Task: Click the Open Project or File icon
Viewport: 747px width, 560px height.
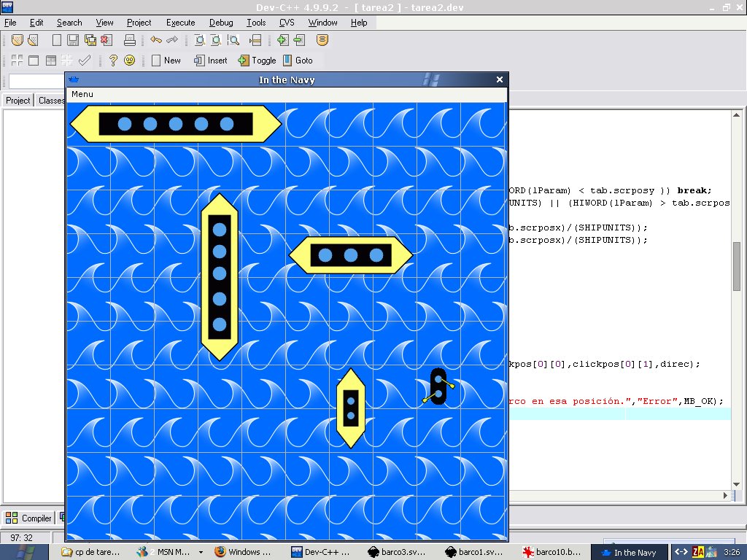Action: (x=18, y=40)
